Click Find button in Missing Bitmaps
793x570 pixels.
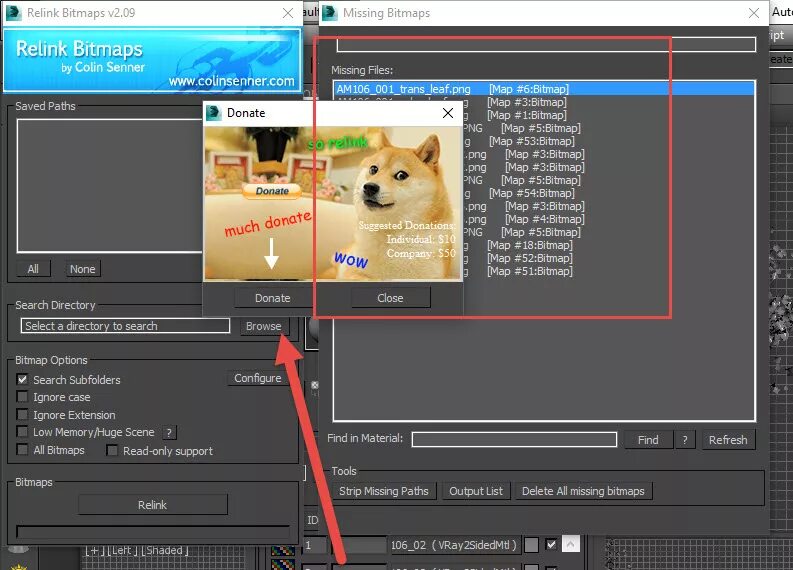[648, 440]
